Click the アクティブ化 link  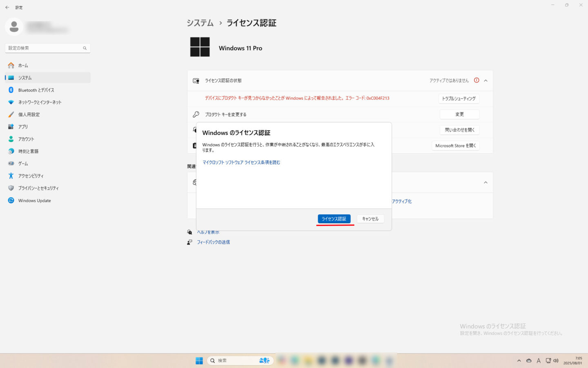(x=402, y=201)
